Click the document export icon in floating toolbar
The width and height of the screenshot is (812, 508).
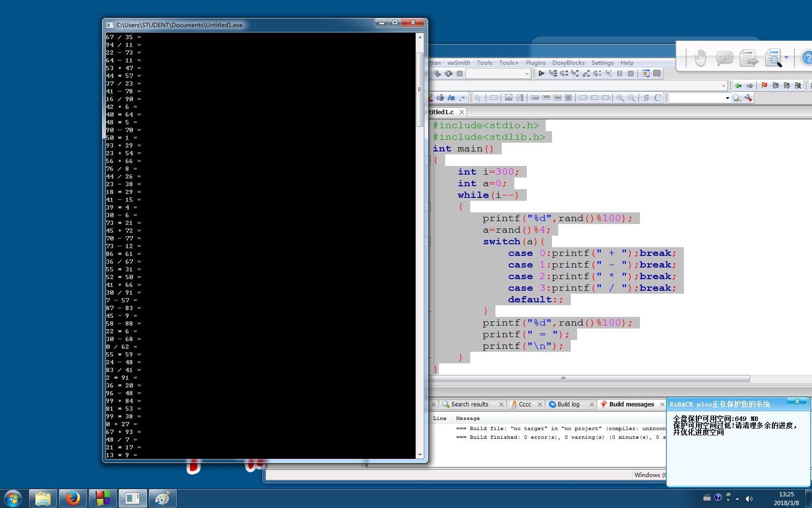click(x=749, y=58)
